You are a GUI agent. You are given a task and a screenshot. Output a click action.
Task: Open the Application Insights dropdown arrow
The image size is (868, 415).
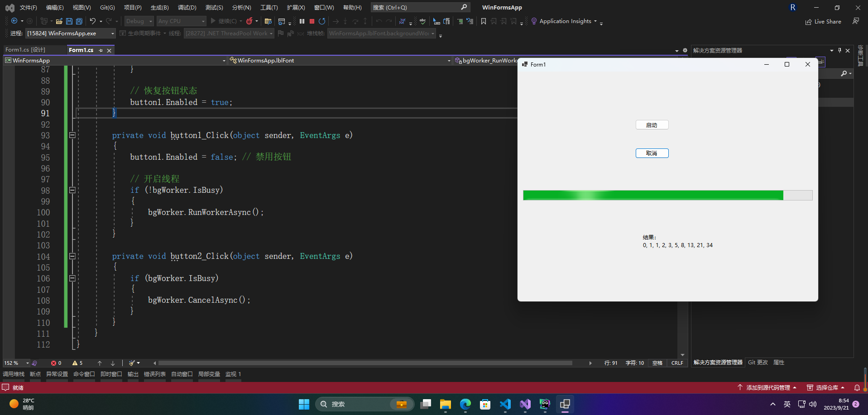point(595,21)
